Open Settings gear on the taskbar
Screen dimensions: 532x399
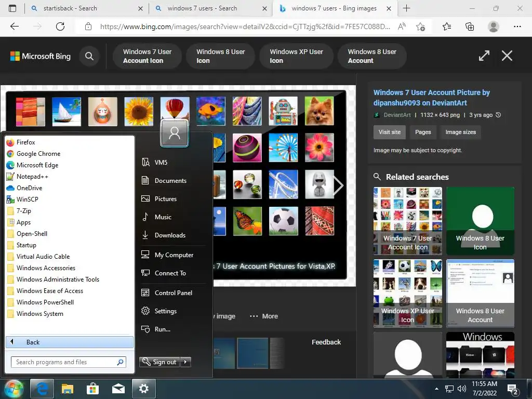(x=143, y=389)
